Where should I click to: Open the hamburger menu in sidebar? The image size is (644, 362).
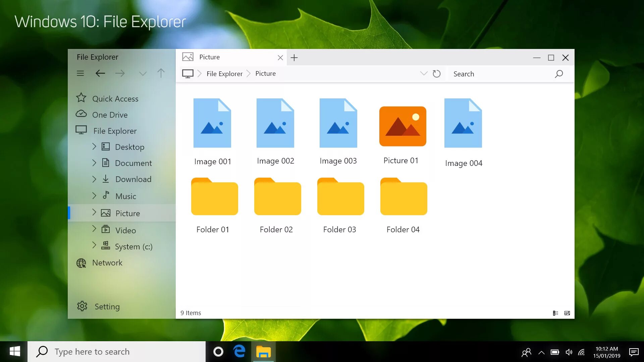point(80,73)
